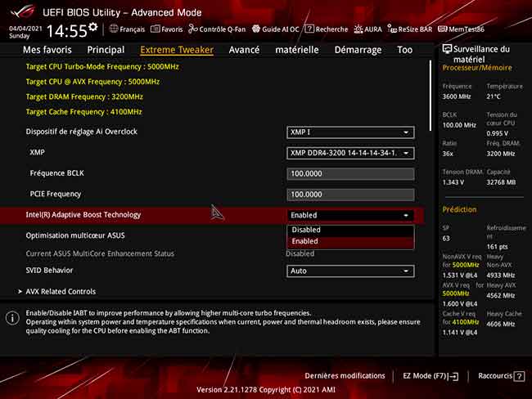Open the Ai Overclock XMP I dropdown

(349, 132)
